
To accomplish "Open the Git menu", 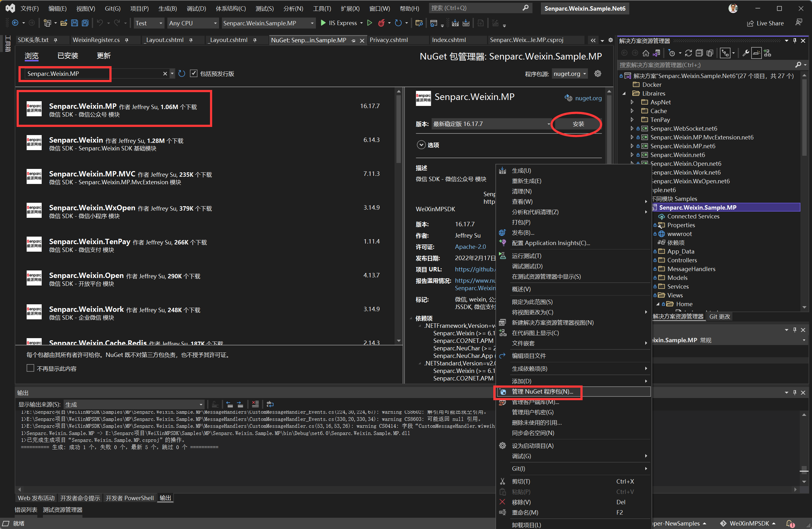I will (x=113, y=8).
